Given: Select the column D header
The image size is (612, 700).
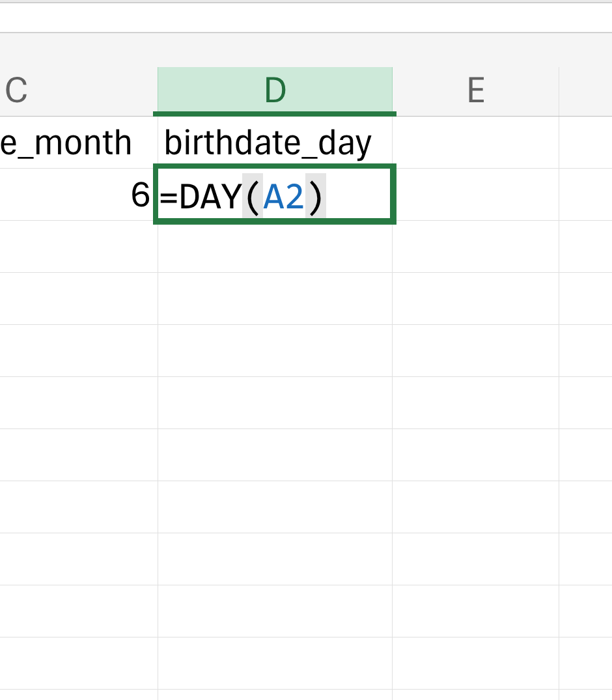Looking at the screenshot, I should pyautogui.click(x=275, y=92).
